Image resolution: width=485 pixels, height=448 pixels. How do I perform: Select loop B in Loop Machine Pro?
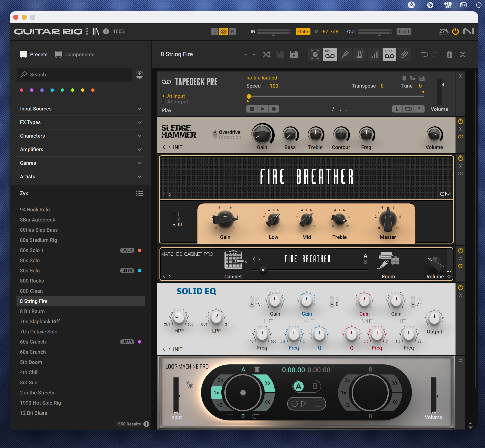[x=315, y=386]
